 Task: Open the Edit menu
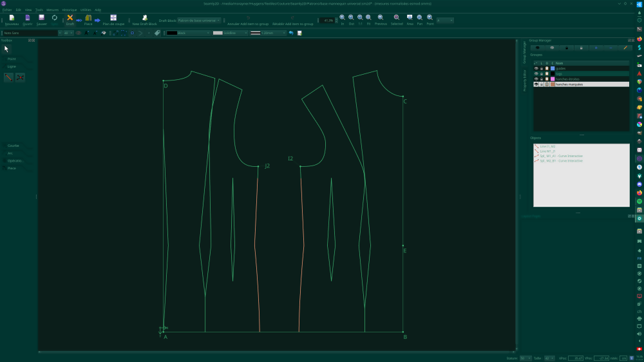coord(19,10)
